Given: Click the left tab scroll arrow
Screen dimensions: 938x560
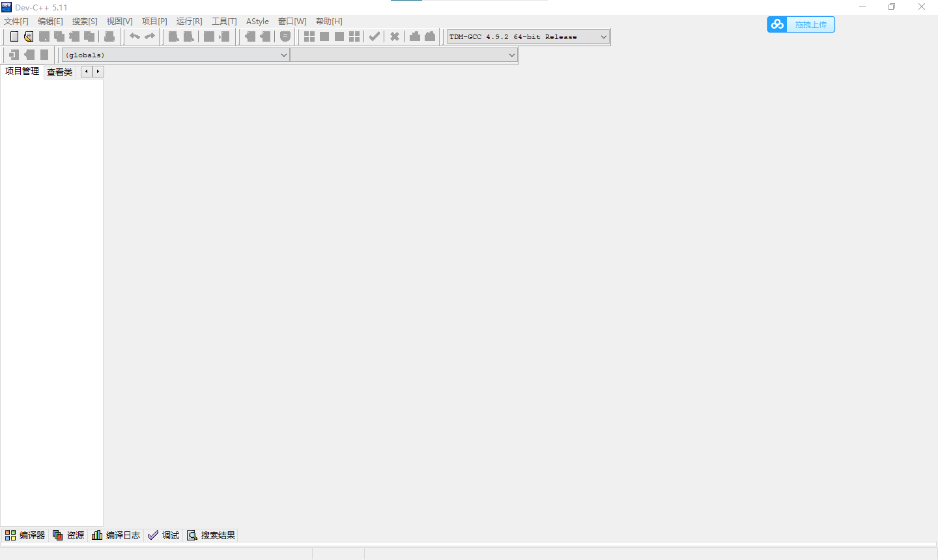Looking at the screenshot, I should tap(87, 72).
